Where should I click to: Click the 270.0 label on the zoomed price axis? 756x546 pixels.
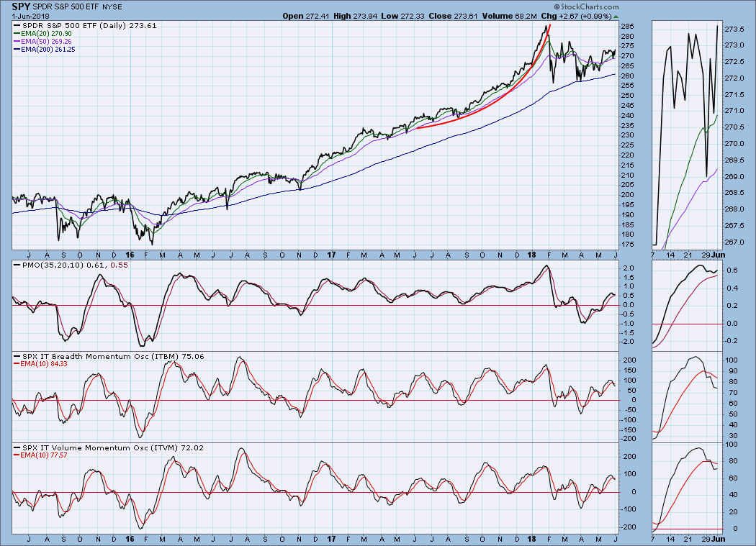click(735, 144)
